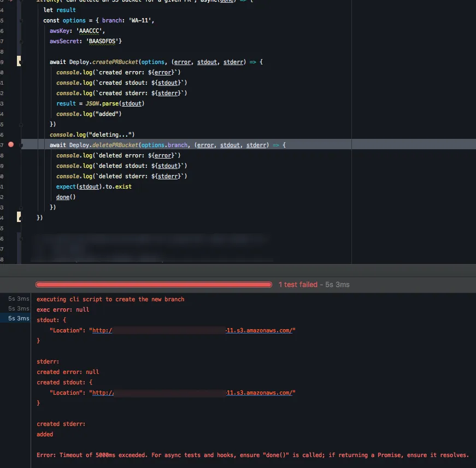This screenshot has height=468, width=476.
Task: Click the '1 test failed - 5s 3ms' status text
Action: click(x=314, y=284)
